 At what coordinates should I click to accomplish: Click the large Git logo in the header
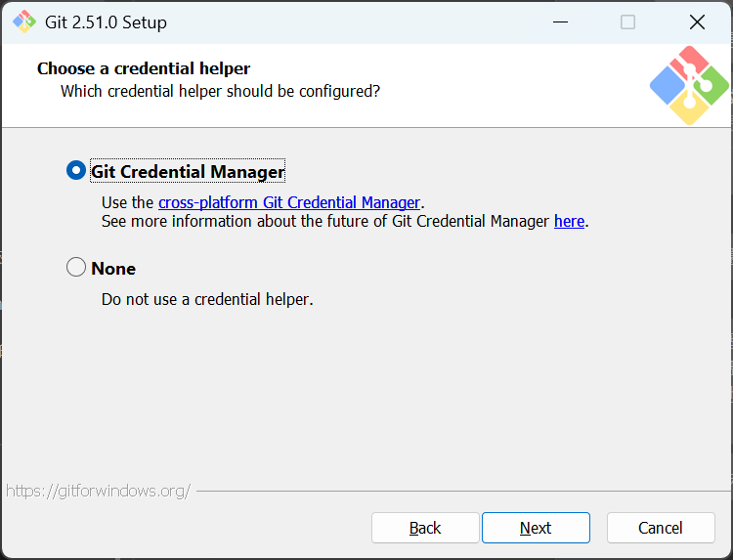pyautogui.click(x=689, y=86)
